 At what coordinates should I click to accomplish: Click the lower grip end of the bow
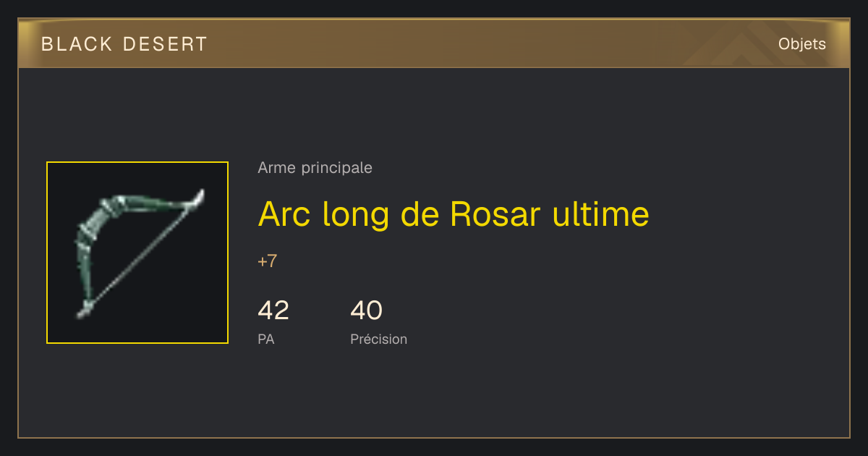click(85, 310)
